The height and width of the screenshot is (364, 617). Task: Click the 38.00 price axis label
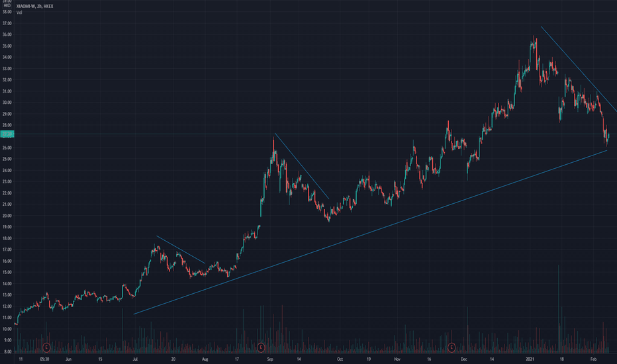(7, 12)
